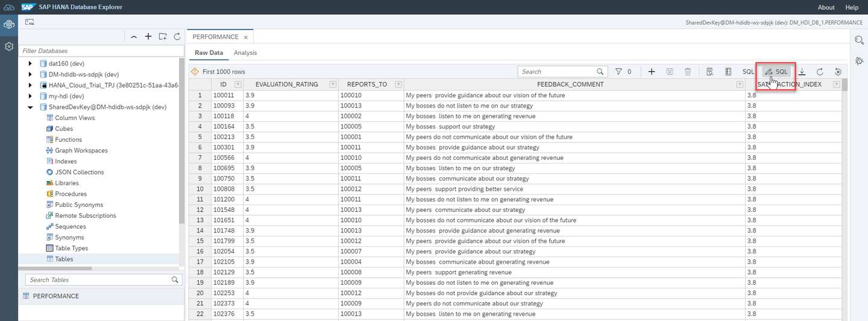Image resolution: width=868 pixels, height=321 pixels.
Task: Open the Database Explorer view in the sidebar
Action: 8,25
